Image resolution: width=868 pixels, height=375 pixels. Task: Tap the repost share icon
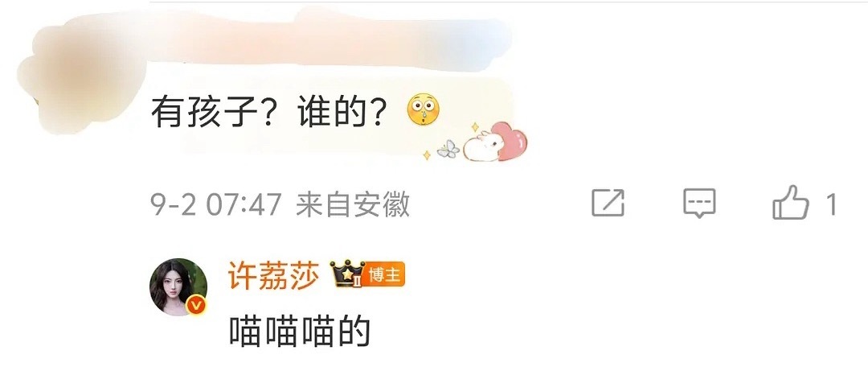point(608,203)
